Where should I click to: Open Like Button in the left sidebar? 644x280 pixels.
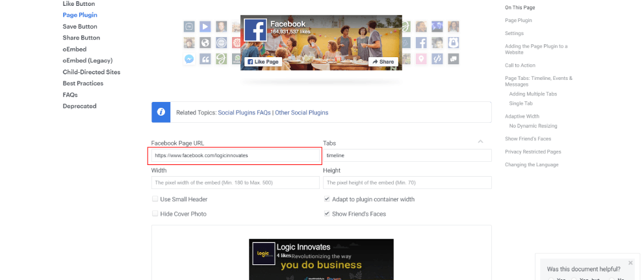[x=79, y=4]
